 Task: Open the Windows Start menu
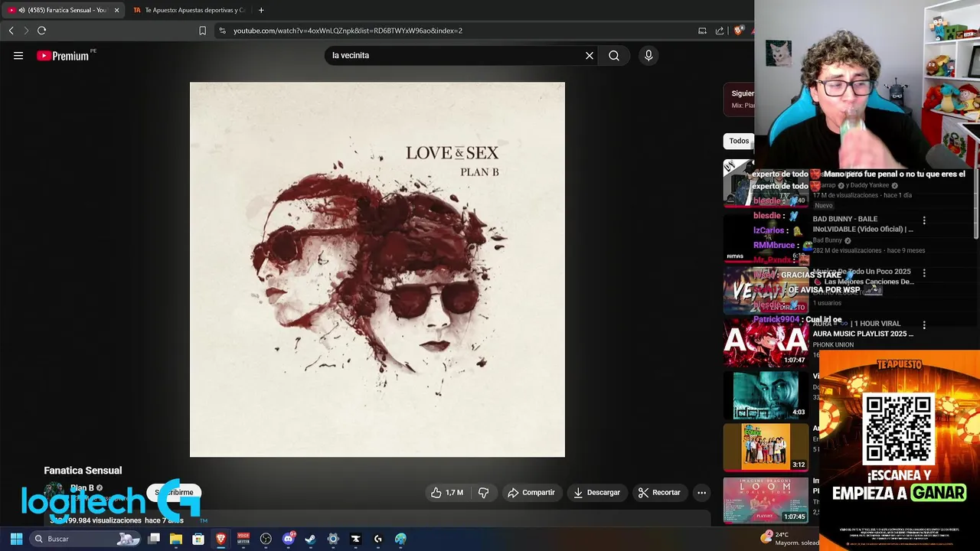tap(16, 539)
